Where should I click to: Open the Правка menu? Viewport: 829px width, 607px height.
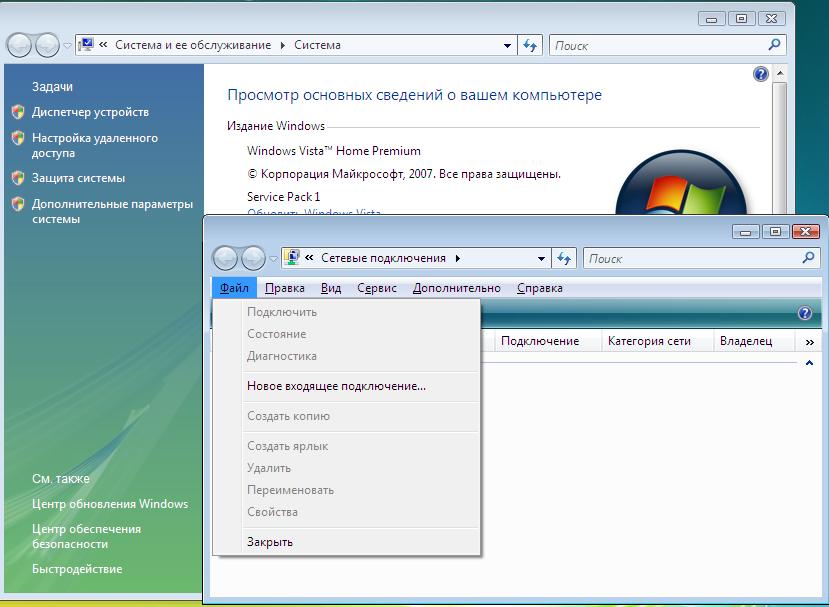point(284,288)
